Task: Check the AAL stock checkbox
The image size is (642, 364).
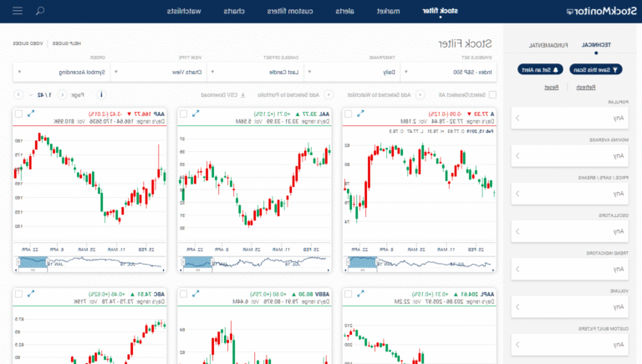Action: coord(184,113)
